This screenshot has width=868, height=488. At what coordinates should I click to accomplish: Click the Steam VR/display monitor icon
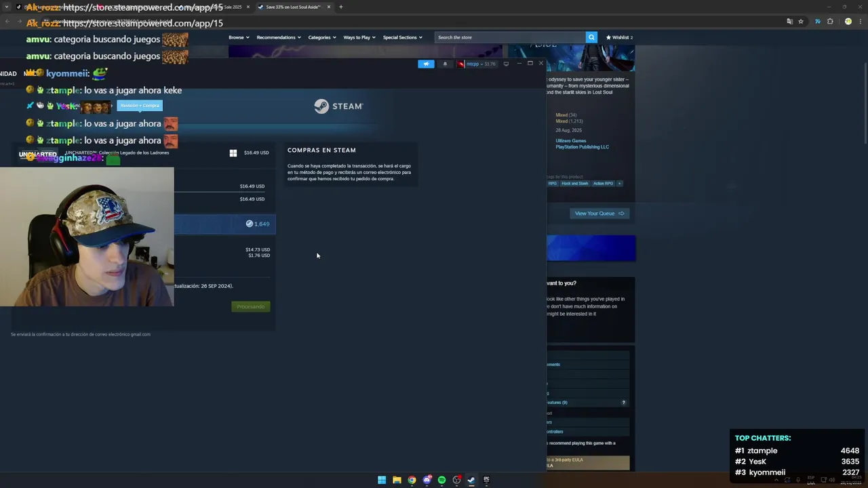point(506,64)
